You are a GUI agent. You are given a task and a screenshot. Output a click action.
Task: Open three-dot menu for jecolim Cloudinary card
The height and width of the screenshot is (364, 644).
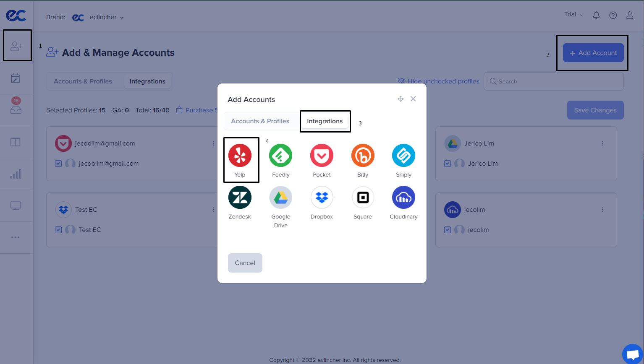click(x=602, y=210)
